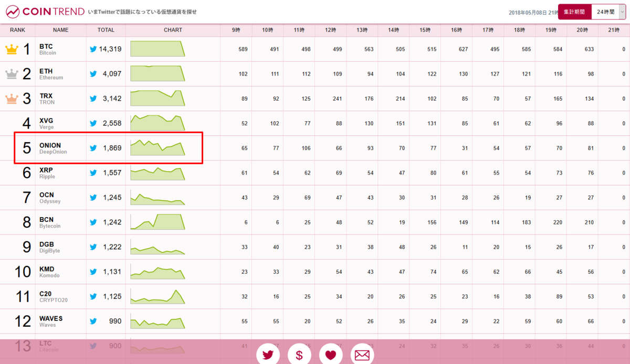Image resolution: width=630 pixels, height=364 pixels.
Task: Click XRP total tweet count 1,557
Action: click(x=112, y=173)
